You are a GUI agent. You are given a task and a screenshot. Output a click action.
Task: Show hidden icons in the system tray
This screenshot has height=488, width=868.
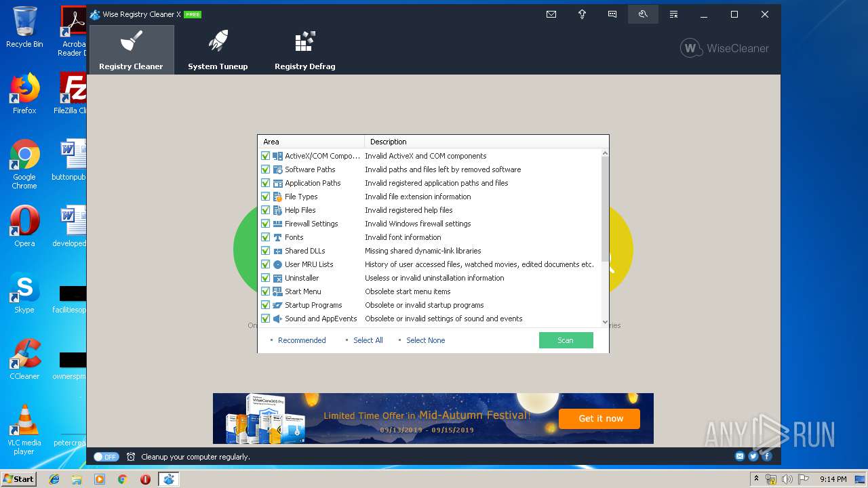(756, 479)
